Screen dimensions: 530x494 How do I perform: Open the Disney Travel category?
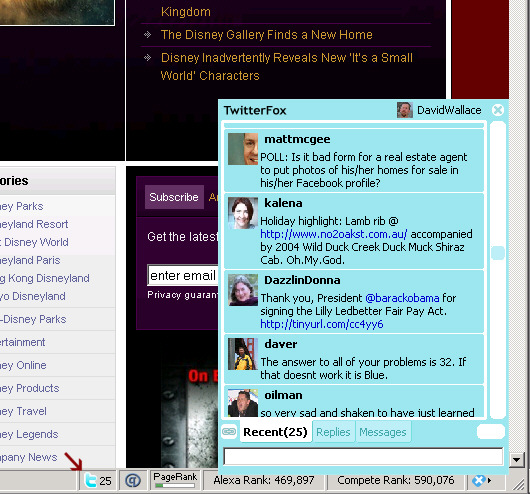tap(23, 411)
